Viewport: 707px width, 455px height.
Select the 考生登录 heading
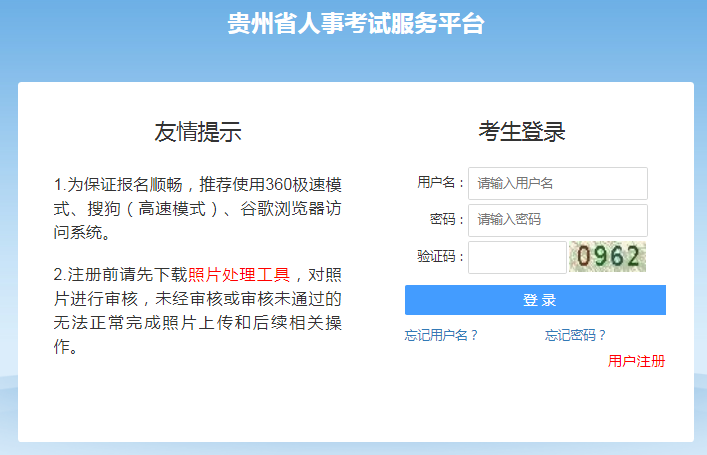click(521, 131)
